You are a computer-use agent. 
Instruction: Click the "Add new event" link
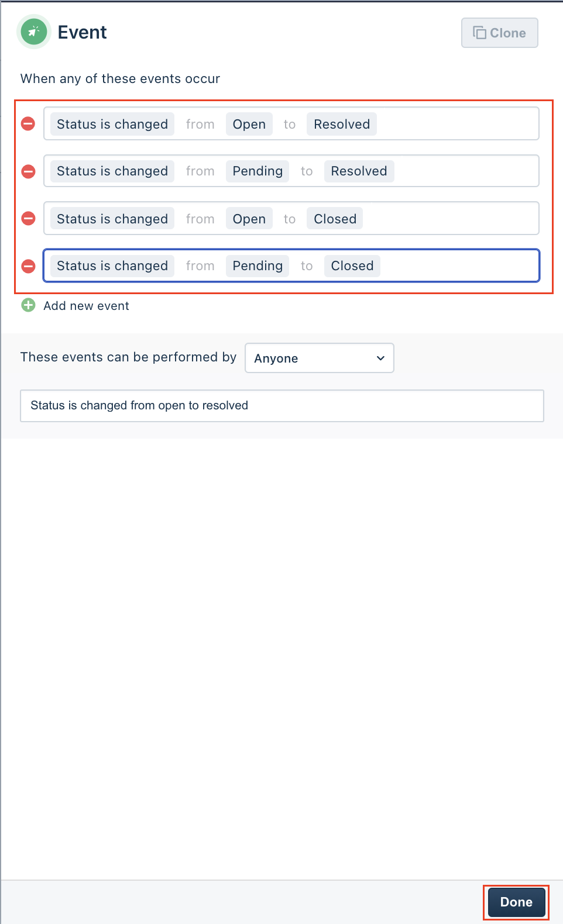pos(86,305)
